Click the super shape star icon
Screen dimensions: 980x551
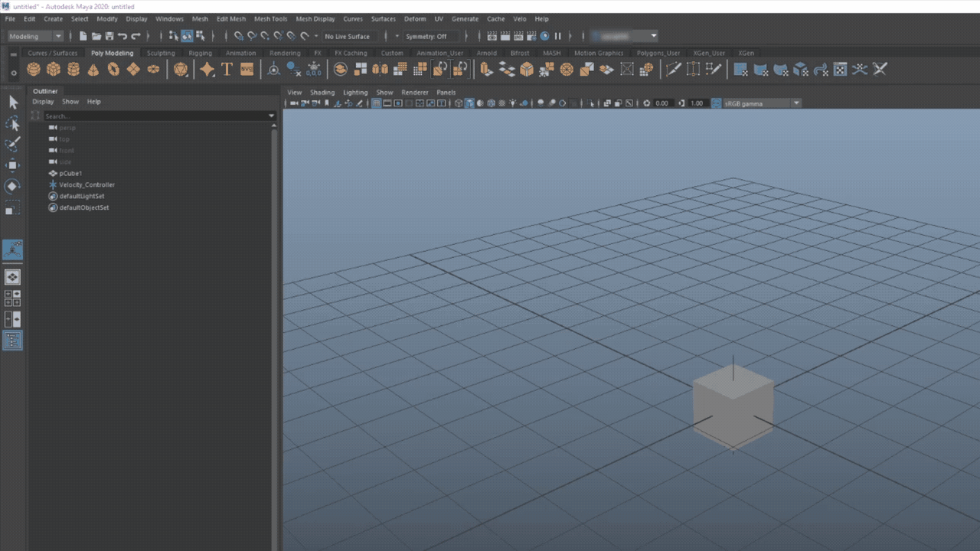[207, 70]
